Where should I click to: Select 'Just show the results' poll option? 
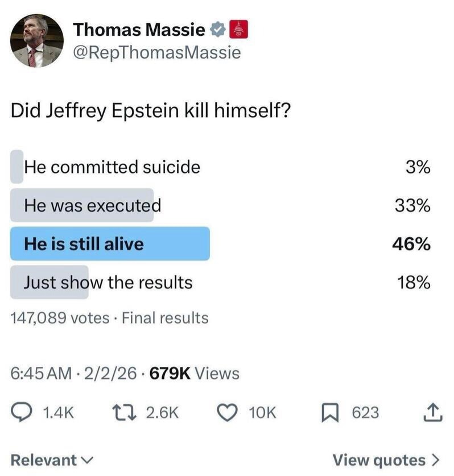108,282
